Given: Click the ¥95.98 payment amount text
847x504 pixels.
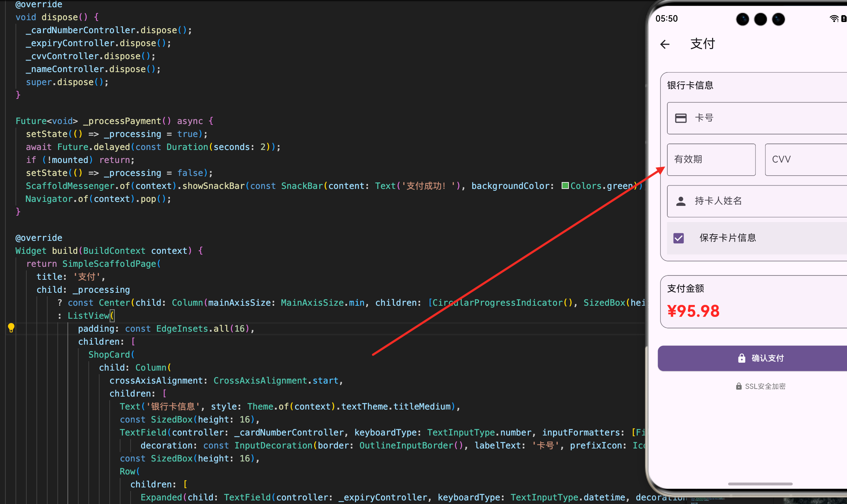Looking at the screenshot, I should [x=693, y=311].
